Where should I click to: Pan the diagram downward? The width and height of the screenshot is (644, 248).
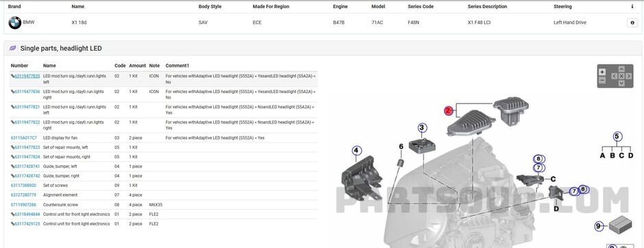pyautogui.click(x=621, y=83)
